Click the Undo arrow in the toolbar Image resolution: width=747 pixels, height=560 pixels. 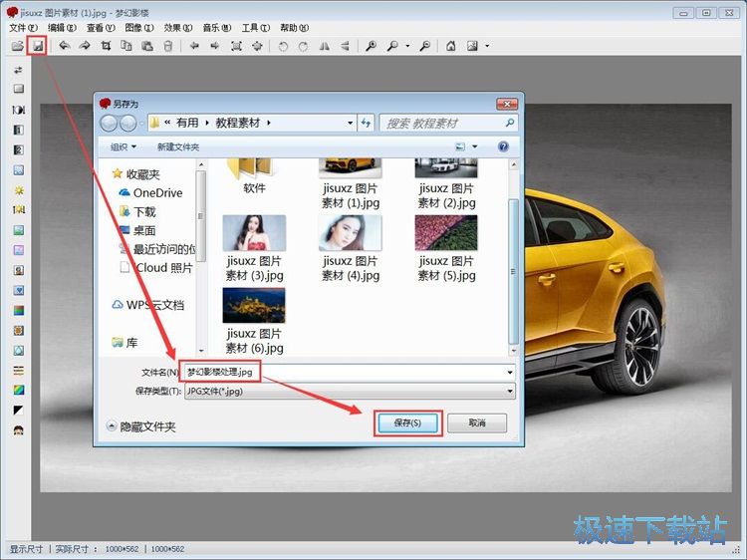tap(64, 46)
